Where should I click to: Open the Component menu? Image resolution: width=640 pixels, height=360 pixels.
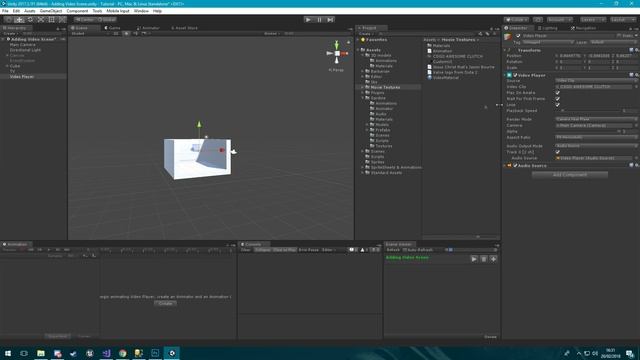pos(77,11)
